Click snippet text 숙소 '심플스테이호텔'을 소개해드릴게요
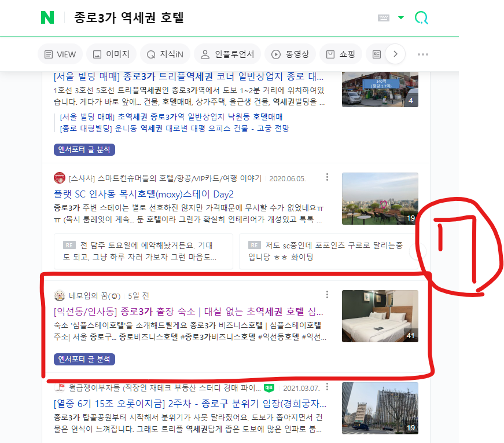 click(x=121, y=325)
